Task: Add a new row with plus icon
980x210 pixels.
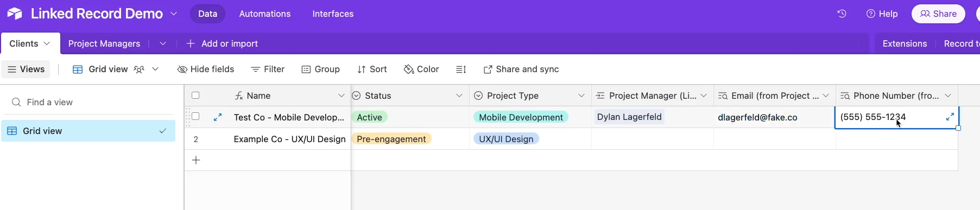Action: click(x=196, y=160)
